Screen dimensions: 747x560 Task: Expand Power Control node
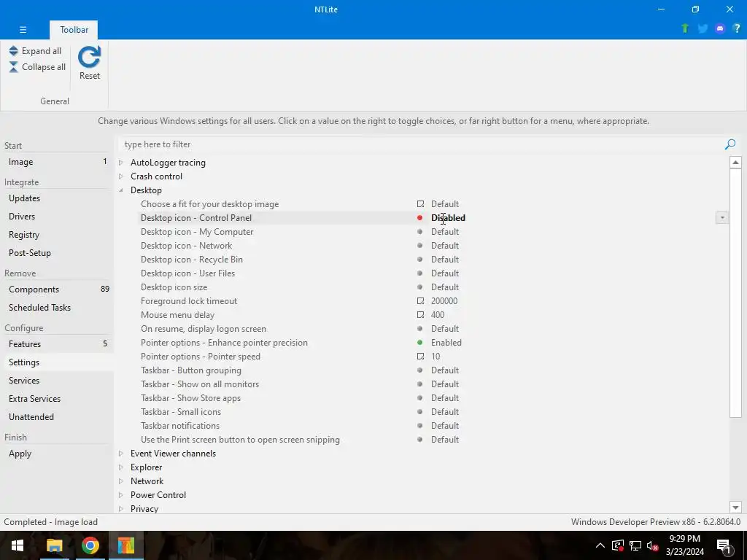point(121,495)
